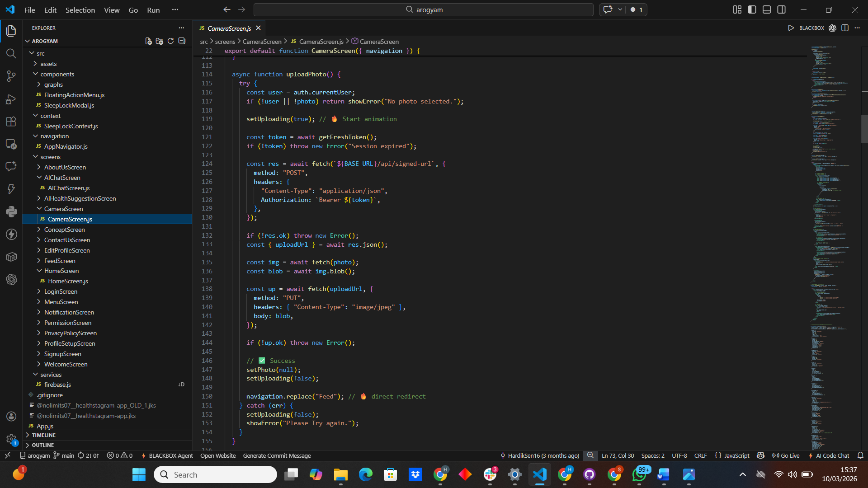Click Go Live in status bar
868x488 pixels.
[786, 455]
